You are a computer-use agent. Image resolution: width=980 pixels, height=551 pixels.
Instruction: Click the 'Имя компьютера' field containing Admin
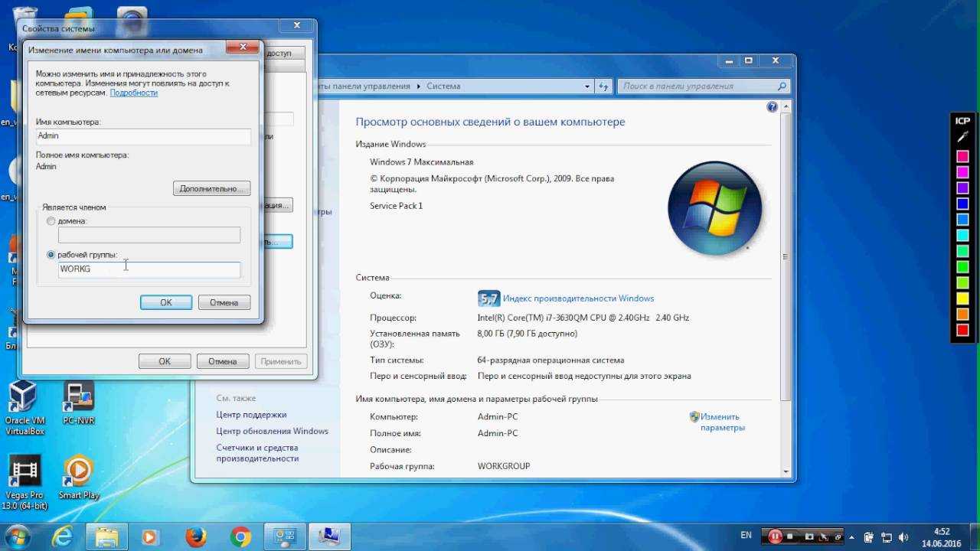(x=144, y=136)
